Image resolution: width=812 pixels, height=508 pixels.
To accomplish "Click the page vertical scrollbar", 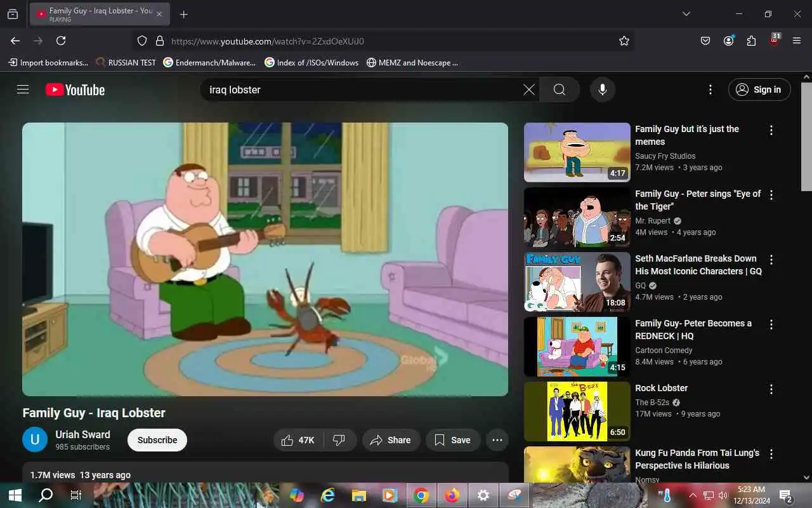I will [806, 137].
